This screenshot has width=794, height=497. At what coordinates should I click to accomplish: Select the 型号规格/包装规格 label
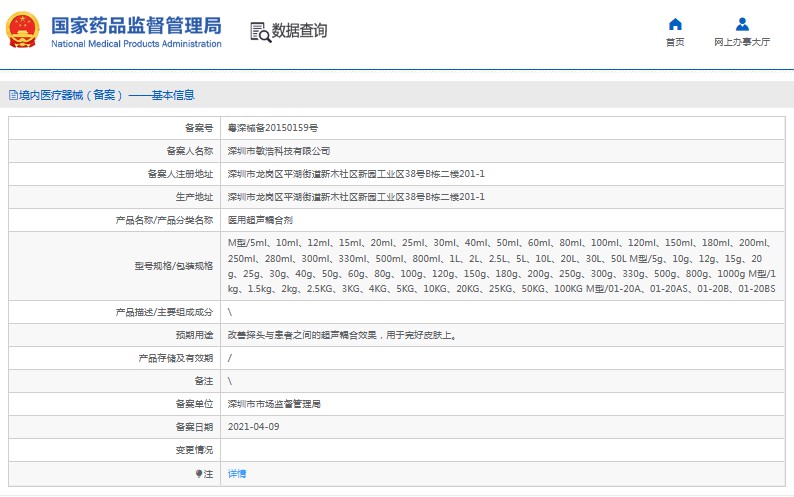point(174,266)
